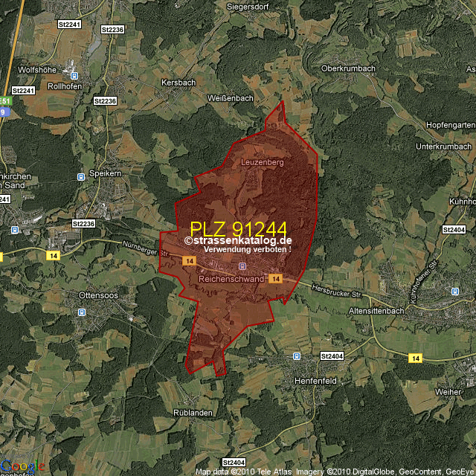Screen dimensions: 476x476
Task: Click the train station icon near Rollhofen
Action: 74,75
